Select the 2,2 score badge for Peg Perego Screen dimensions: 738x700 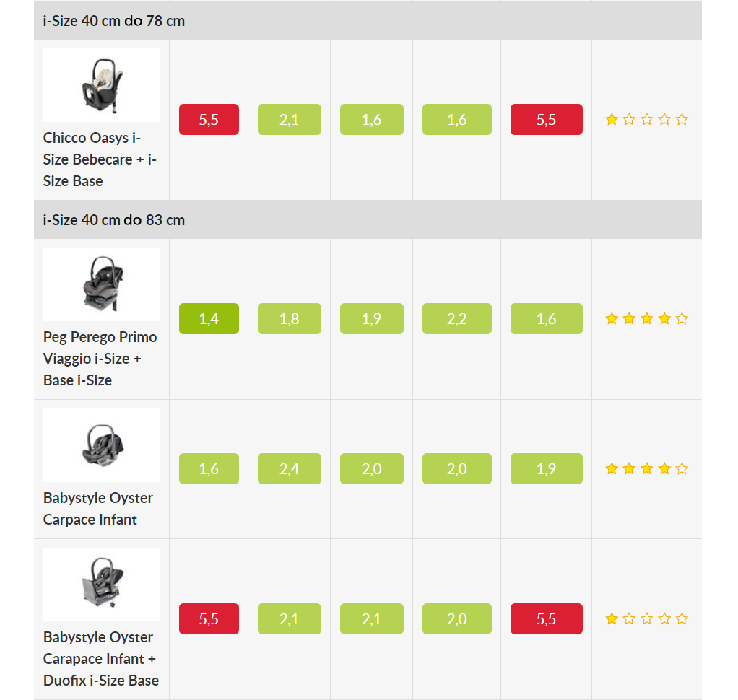pyautogui.click(x=457, y=318)
